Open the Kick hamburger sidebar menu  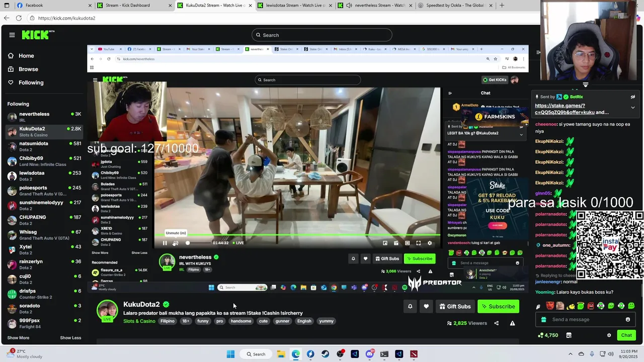[x=12, y=35]
